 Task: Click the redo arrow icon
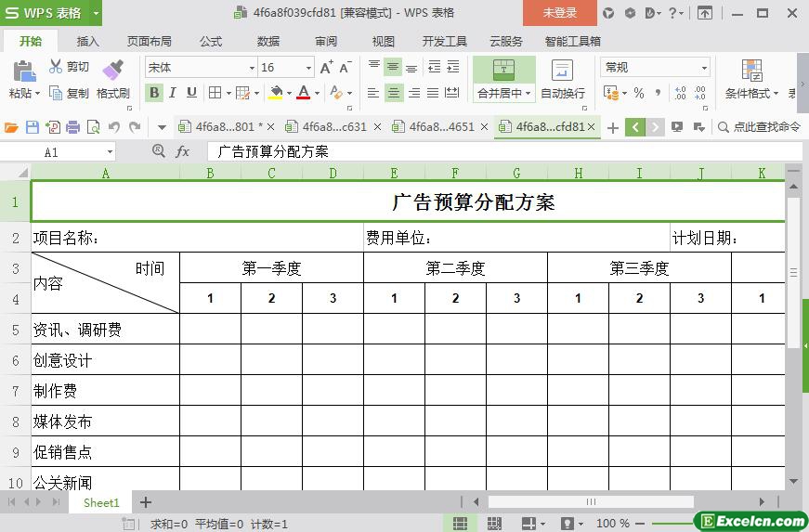point(135,127)
